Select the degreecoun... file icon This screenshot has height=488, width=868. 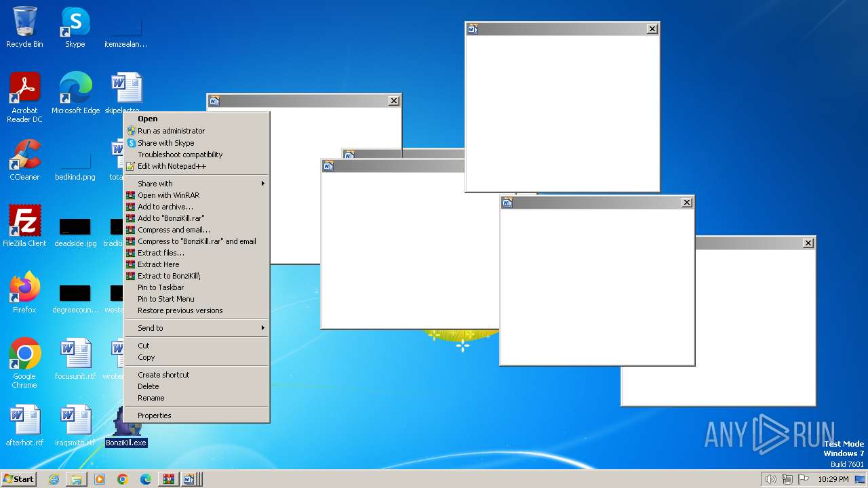[x=75, y=298]
